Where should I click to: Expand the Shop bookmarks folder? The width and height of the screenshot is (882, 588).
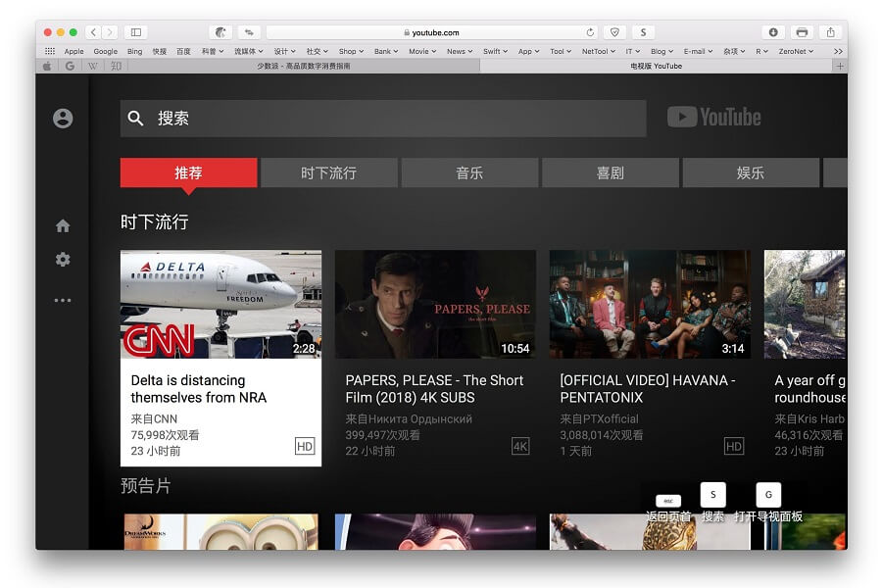point(351,51)
